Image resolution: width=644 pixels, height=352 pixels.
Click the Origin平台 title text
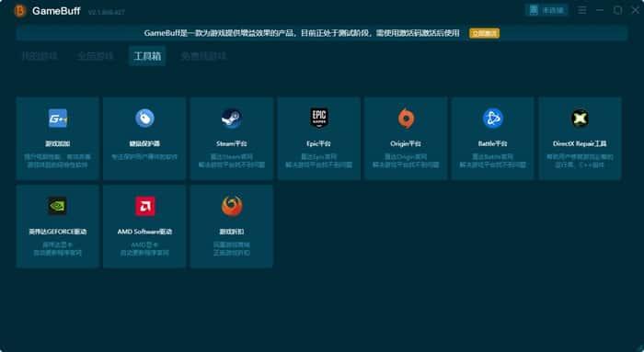(406, 143)
